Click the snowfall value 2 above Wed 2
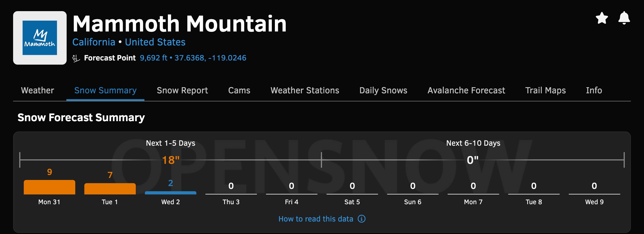The image size is (644, 234). coord(171,183)
